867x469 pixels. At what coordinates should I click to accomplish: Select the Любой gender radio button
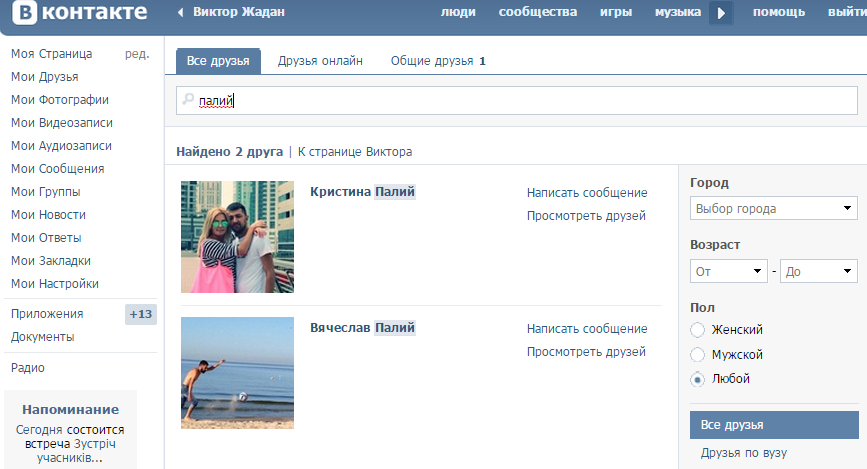pyautogui.click(x=697, y=379)
